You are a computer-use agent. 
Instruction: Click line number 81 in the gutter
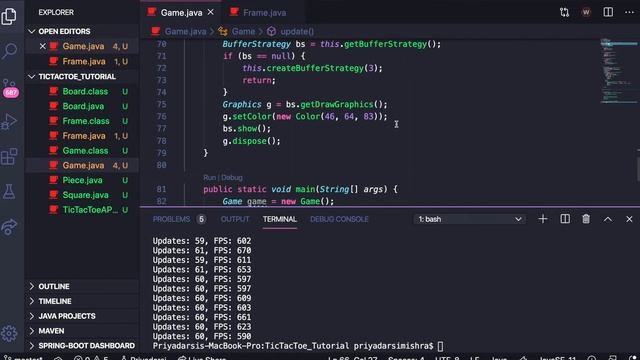(161, 189)
